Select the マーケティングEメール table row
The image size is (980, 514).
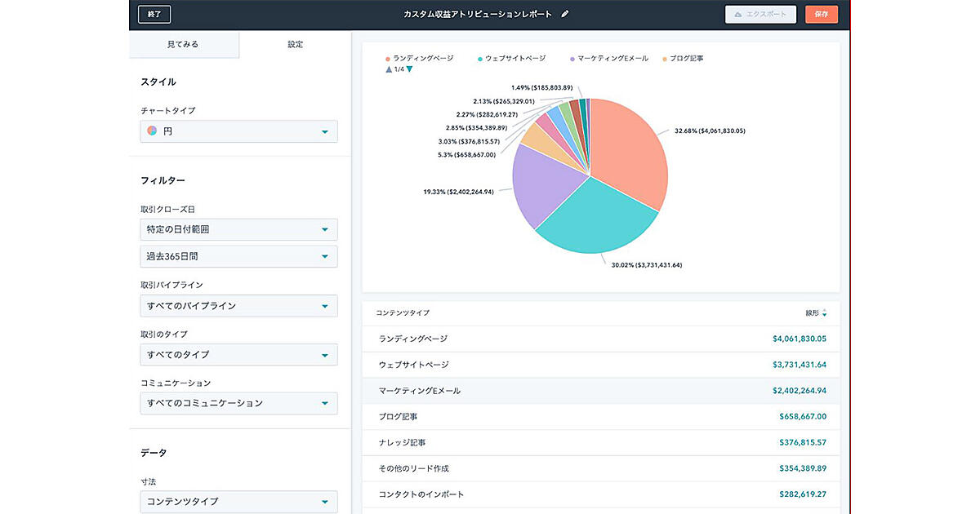(x=600, y=391)
